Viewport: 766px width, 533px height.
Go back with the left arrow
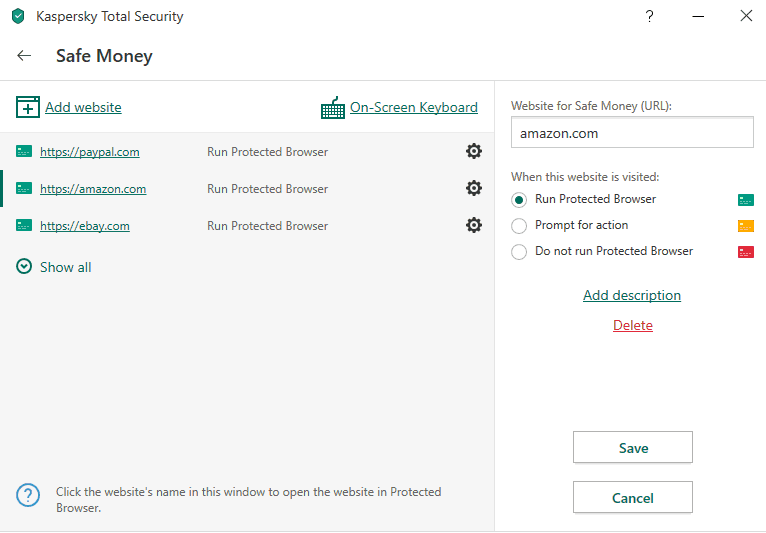[24, 56]
